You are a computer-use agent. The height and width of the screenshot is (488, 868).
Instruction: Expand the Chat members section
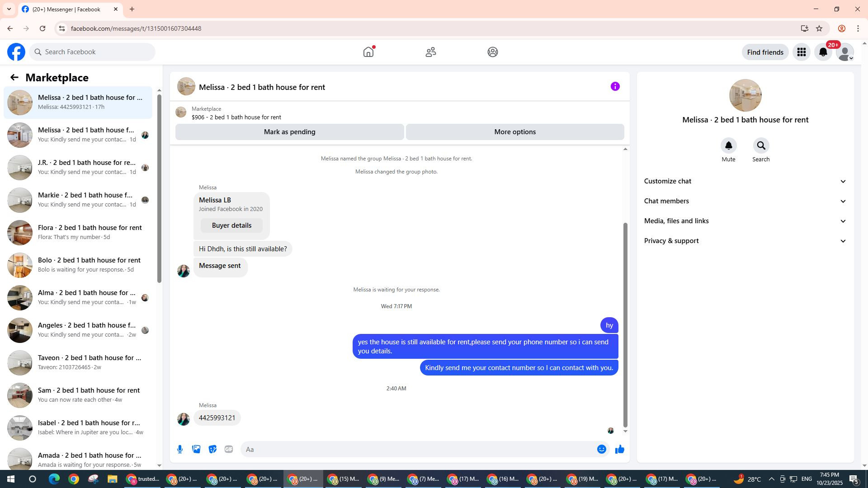coord(745,201)
